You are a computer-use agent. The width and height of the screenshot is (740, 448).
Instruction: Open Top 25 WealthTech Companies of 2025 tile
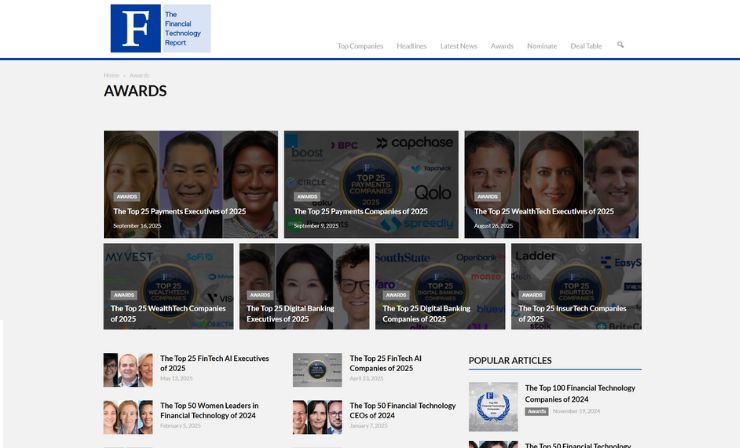coord(168,313)
